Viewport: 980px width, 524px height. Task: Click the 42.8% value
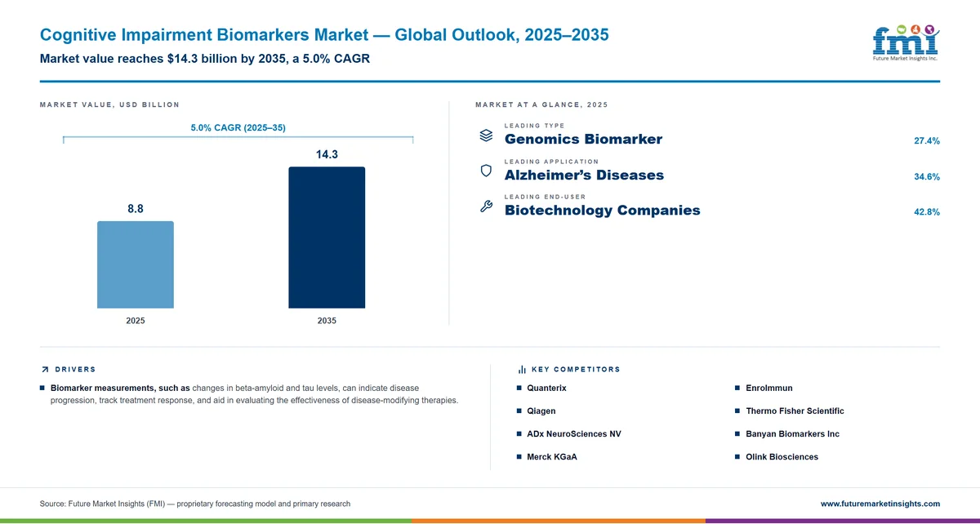927,212
